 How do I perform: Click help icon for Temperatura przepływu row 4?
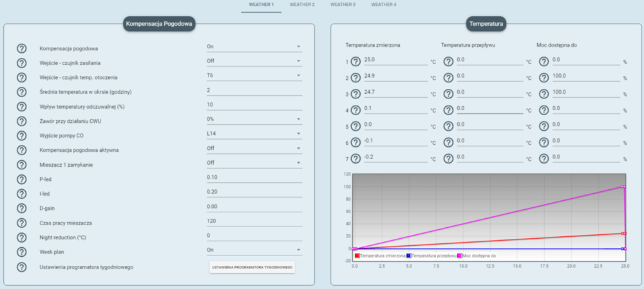(x=449, y=111)
